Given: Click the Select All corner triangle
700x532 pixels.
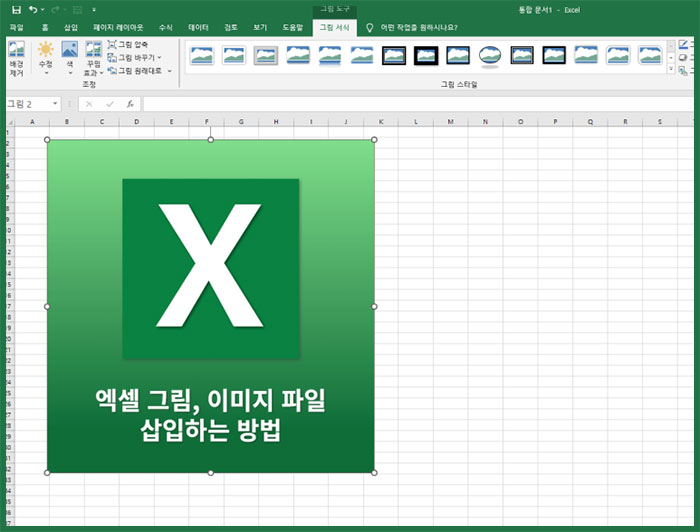Looking at the screenshot, I should pyautogui.click(x=10, y=121).
